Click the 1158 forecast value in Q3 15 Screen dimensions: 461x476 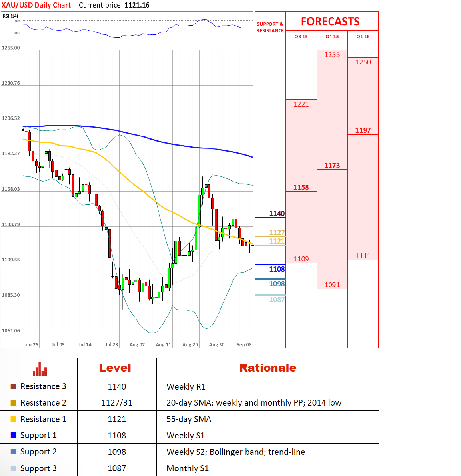point(301,187)
